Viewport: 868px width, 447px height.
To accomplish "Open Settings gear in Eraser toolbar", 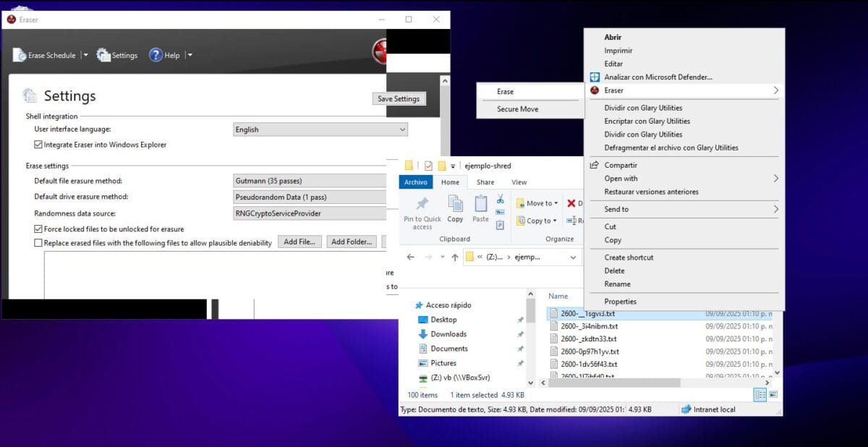I will (x=116, y=55).
